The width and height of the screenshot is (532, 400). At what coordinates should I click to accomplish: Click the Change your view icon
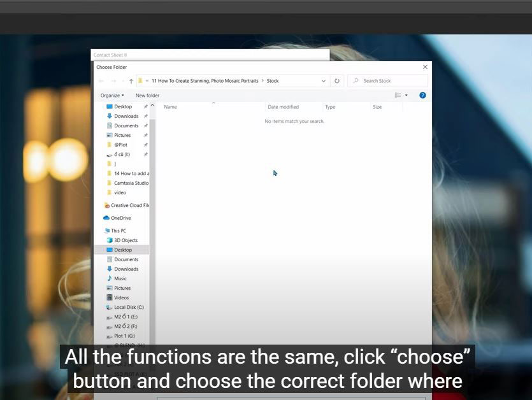point(398,96)
